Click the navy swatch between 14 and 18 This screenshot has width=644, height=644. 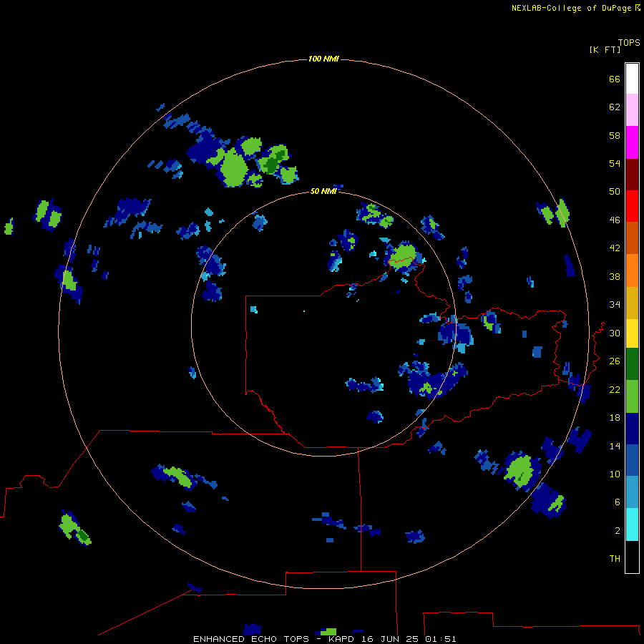coord(632,429)
